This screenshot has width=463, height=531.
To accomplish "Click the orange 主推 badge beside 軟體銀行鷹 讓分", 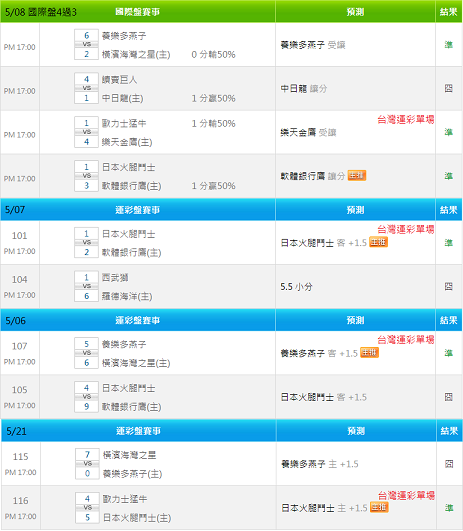I will point(357,175).
